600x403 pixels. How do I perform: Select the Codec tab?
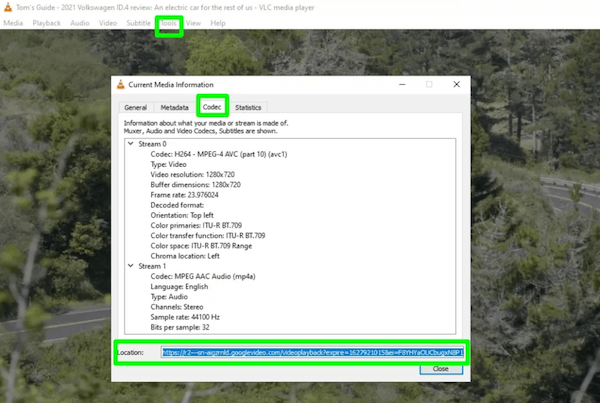point(212,107)
